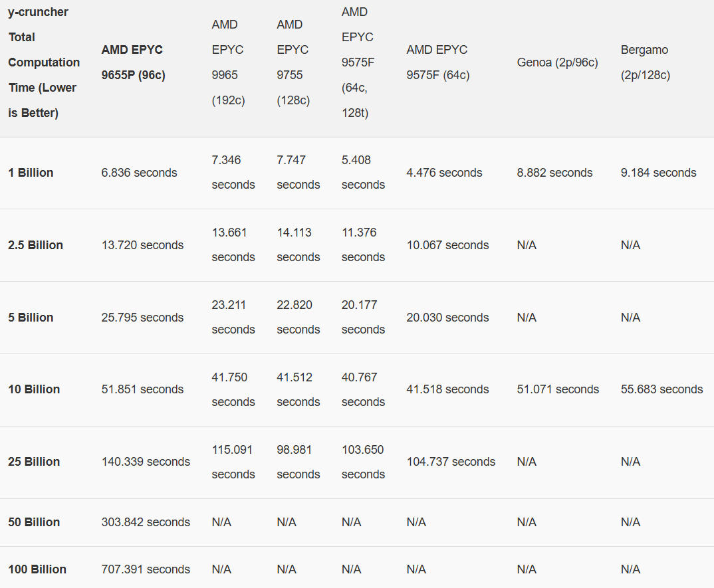Select the 14.113 seconds value

(x=298, y=245)
